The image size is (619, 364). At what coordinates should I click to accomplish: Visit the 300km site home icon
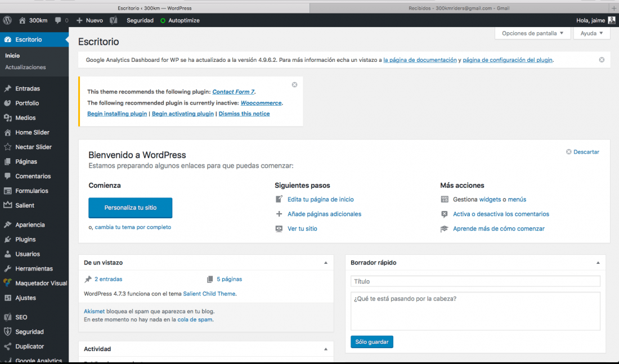pos(22,20)
